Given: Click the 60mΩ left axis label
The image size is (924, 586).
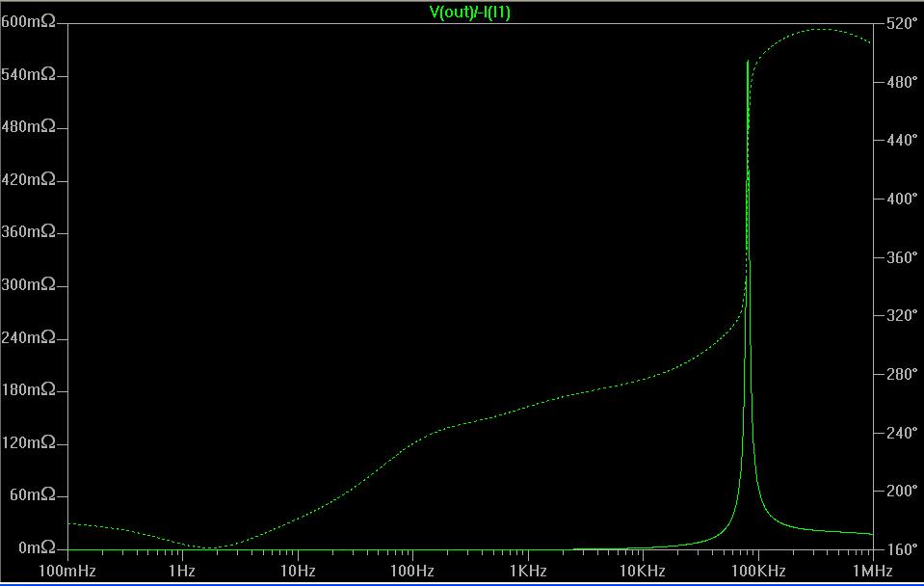Looking at the screenshot, I should coord(33,494).
